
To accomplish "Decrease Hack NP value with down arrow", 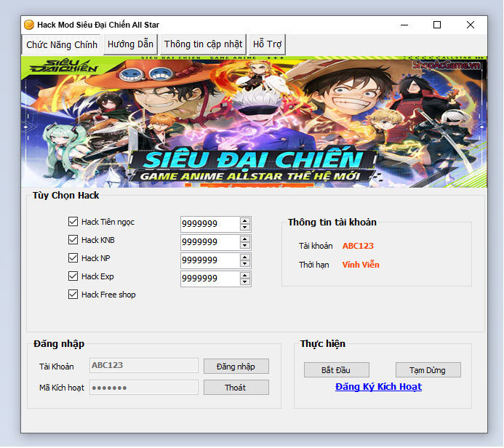I will click(x=245, y=263).
